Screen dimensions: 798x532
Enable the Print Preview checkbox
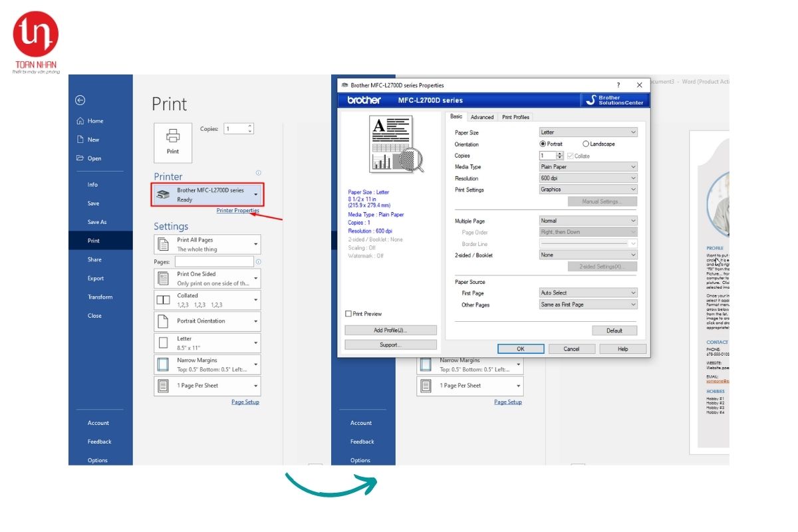[348, 314]
